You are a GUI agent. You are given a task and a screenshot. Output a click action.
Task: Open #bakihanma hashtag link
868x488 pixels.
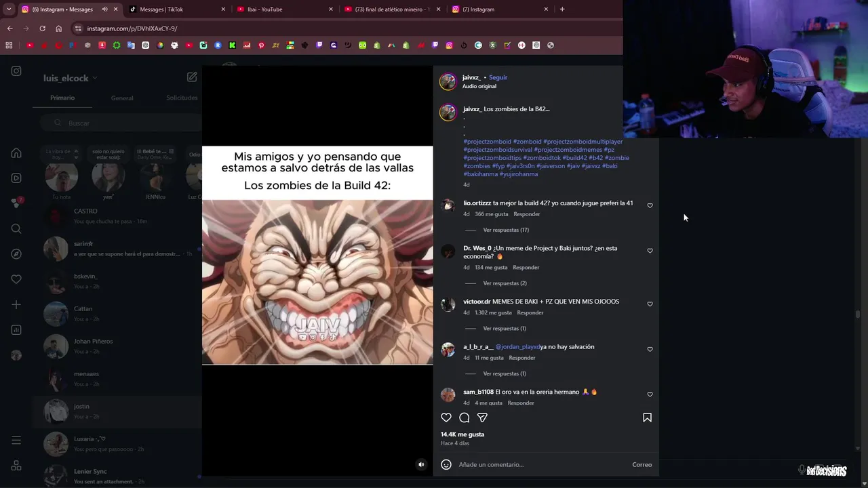(x=481, y=174)
